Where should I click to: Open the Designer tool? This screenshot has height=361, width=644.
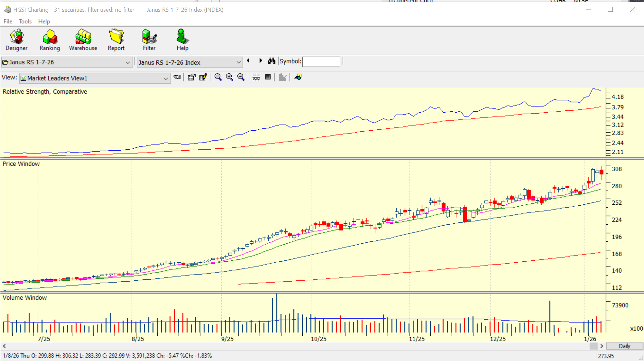pos(16,40)
